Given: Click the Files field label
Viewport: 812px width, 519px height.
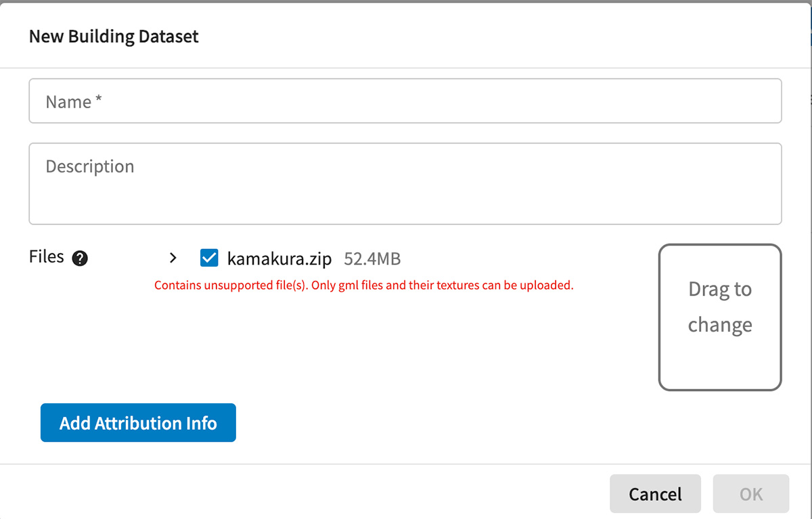Looking at the screenshot, I should coord(47,257).
